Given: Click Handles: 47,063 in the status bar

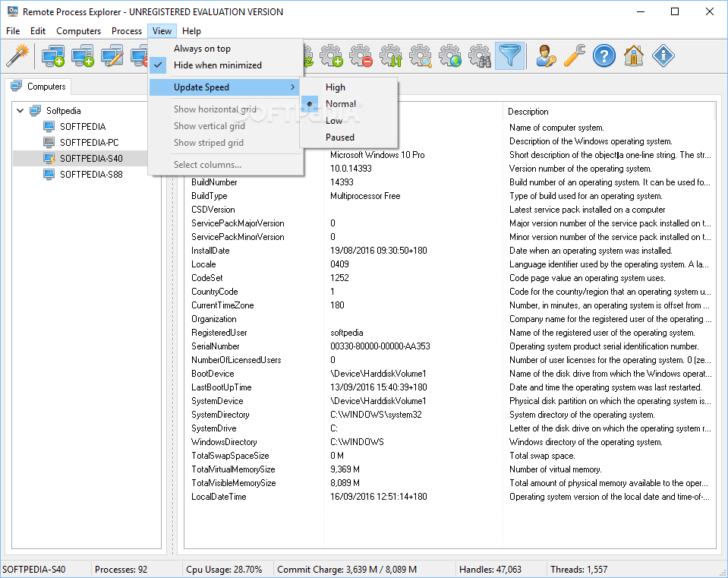Looking at the screenshot, I should [x=490, y=569].
